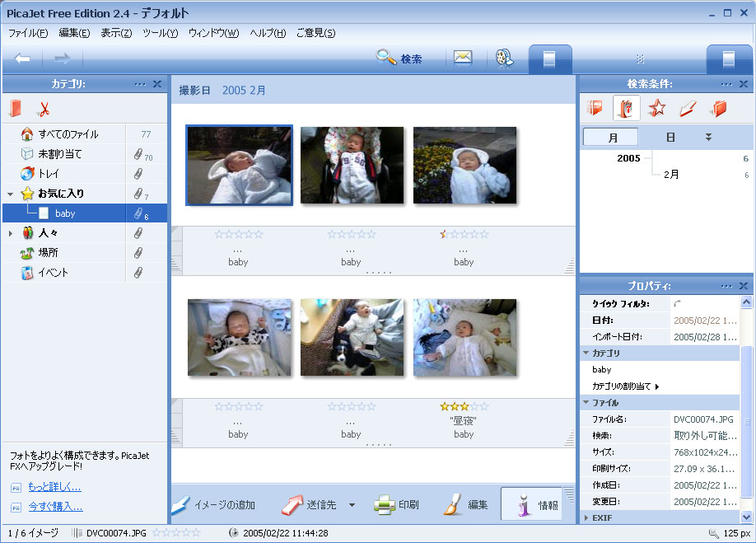Click the 印刷 print button

coord(396,505)
